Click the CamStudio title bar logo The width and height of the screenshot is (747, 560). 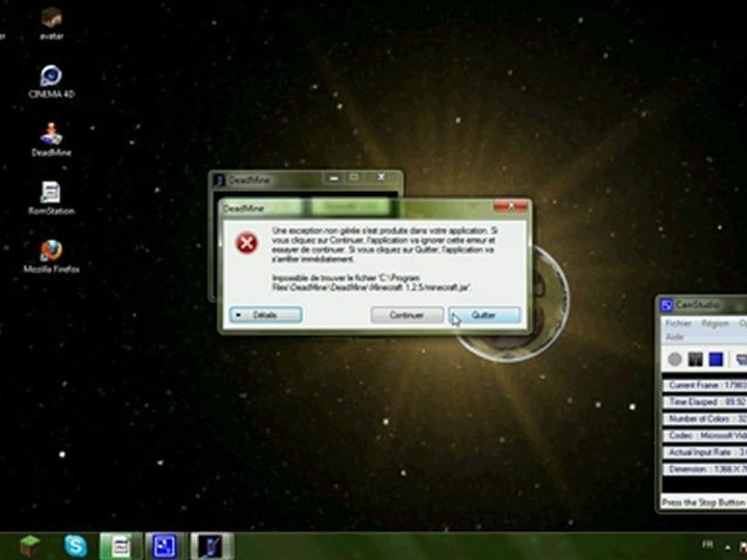coord(667,305)
